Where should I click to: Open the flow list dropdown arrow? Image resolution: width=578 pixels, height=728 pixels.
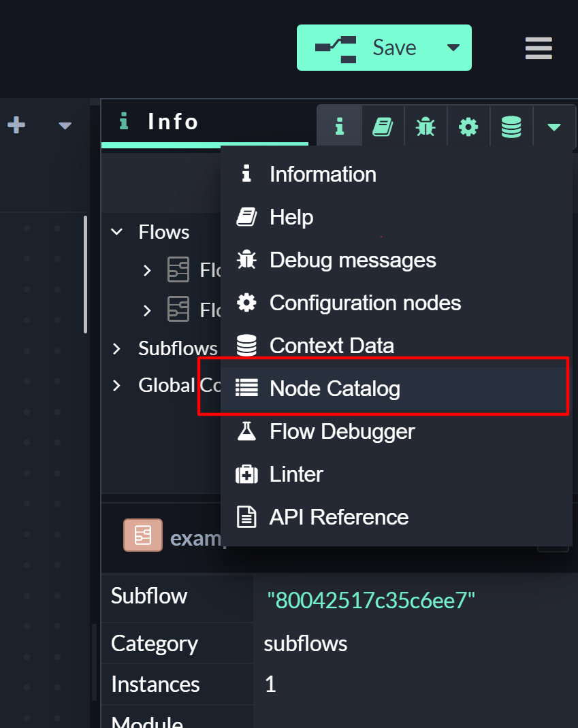[x=65, y=125]
